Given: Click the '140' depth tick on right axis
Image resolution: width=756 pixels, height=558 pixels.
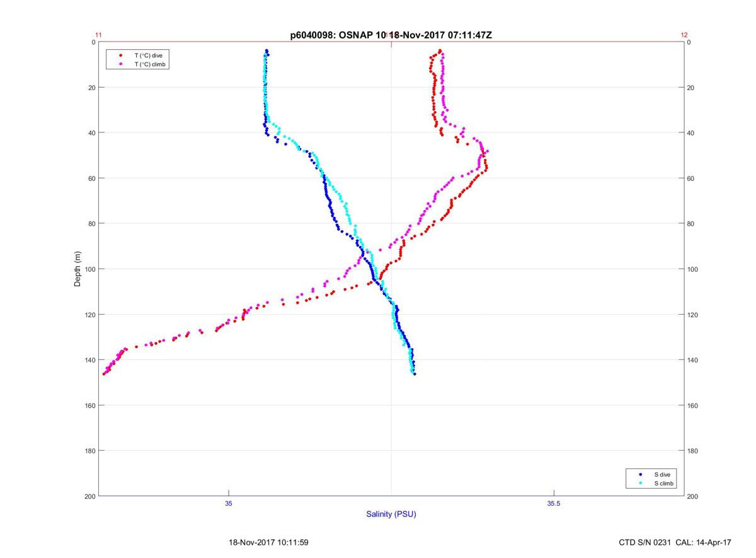Looking at the screenshot, I should click(x=693, y=360).
